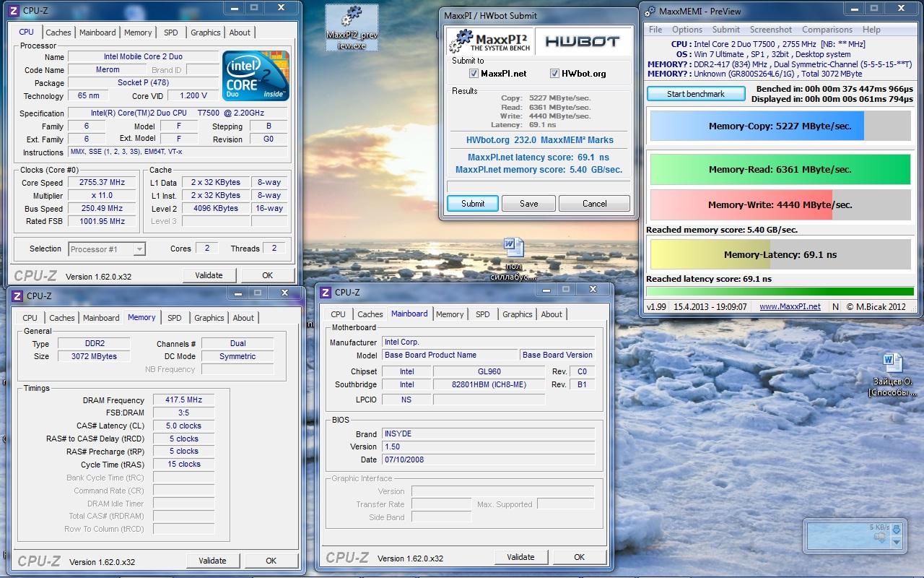Open the Screenshot menu in MaxxMEMI

[x=771, y=30]
